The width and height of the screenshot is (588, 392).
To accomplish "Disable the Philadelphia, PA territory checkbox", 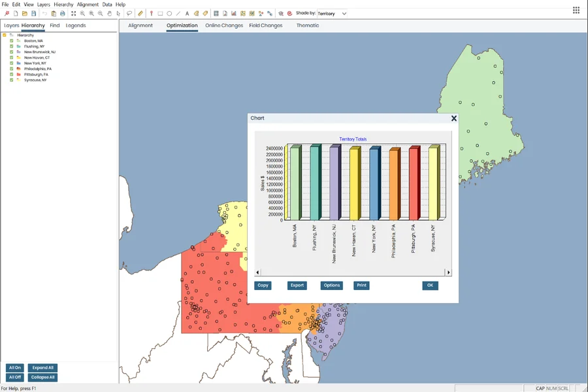I will pos(11,69).
